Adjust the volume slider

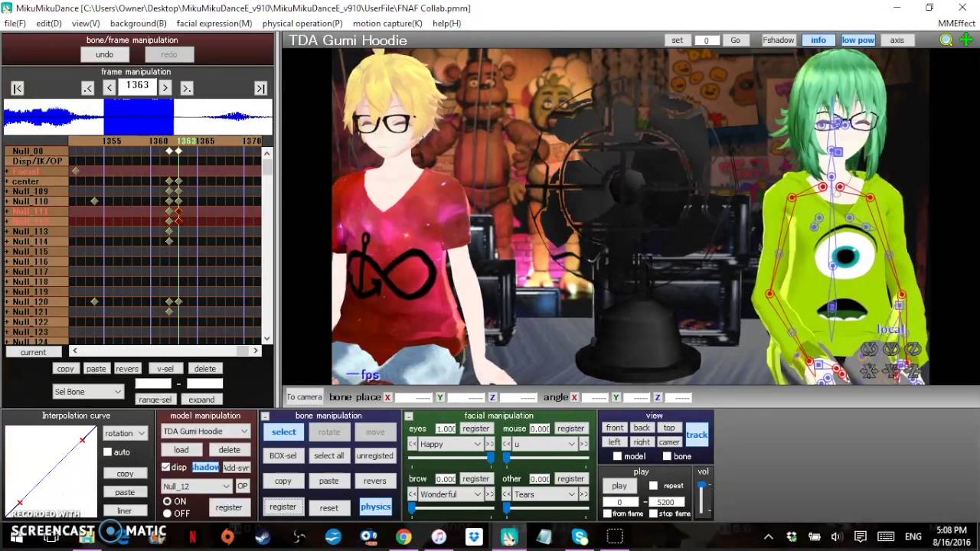click(702, 498)
